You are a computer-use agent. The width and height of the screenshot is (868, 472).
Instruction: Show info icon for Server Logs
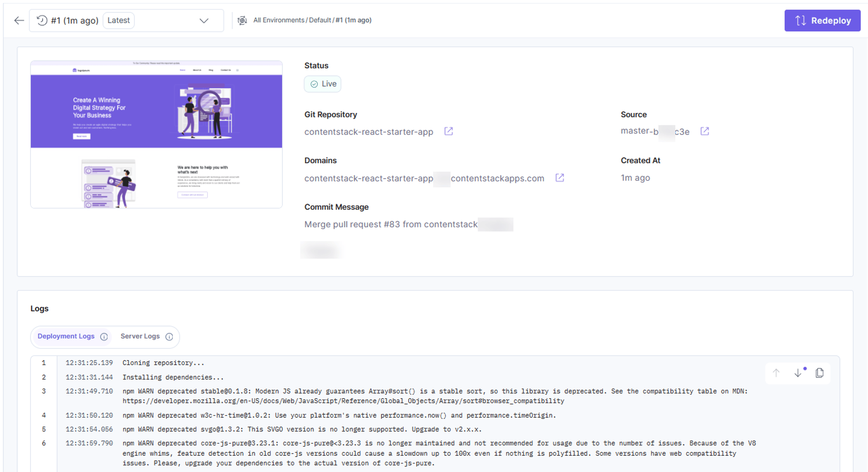pos(169,337)
